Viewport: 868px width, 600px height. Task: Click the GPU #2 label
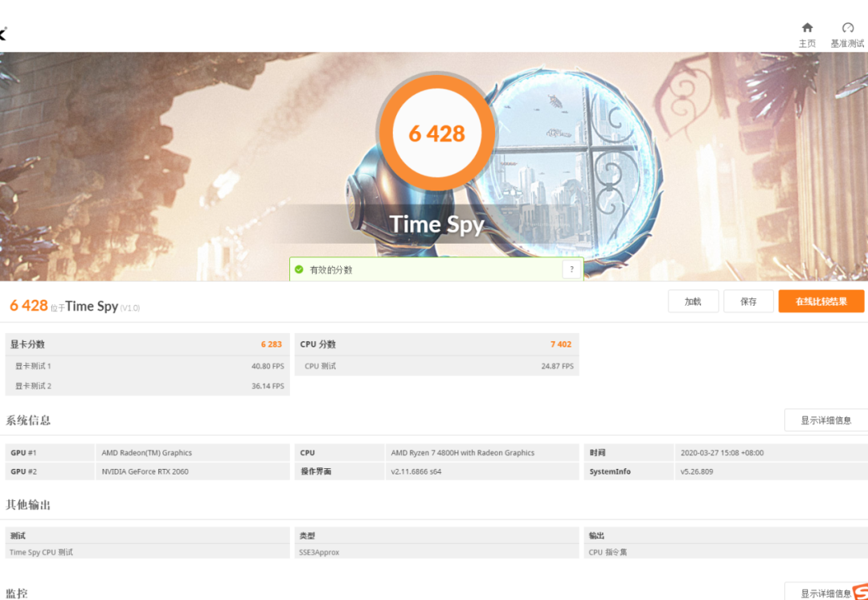coord(23,471)
